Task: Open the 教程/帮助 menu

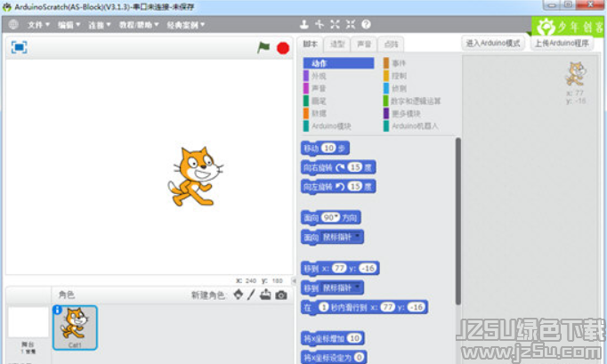Action: tap(139, 25)
